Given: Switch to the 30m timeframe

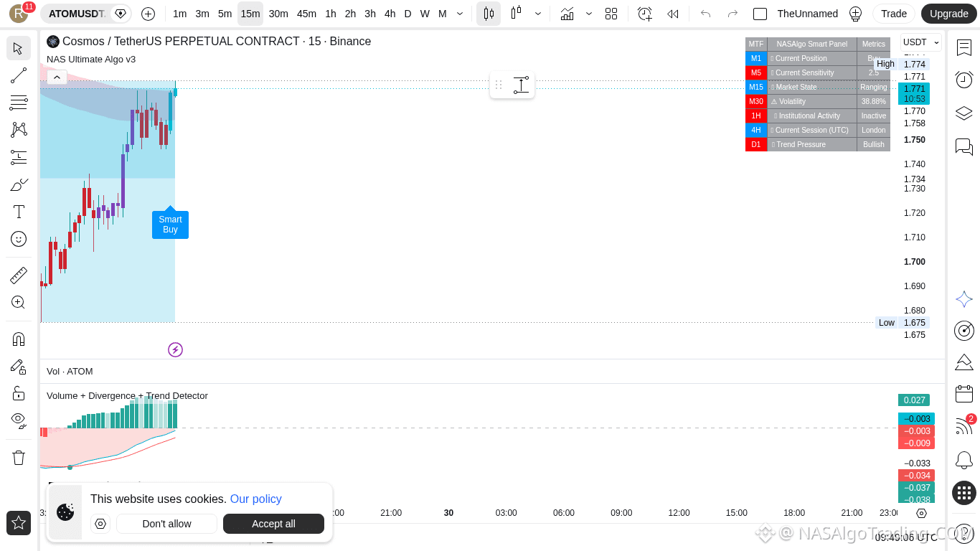Looking at the screenshot, I should 278,14.
